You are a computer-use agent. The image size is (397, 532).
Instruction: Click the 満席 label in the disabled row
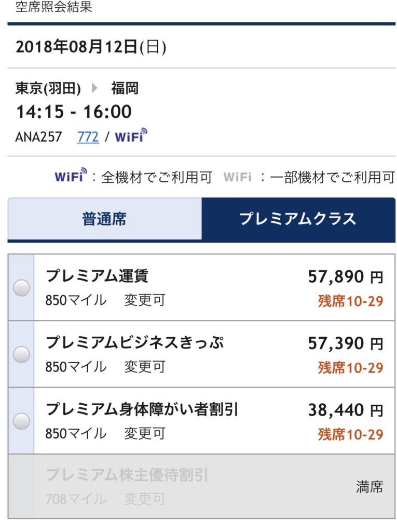[369, 487]
